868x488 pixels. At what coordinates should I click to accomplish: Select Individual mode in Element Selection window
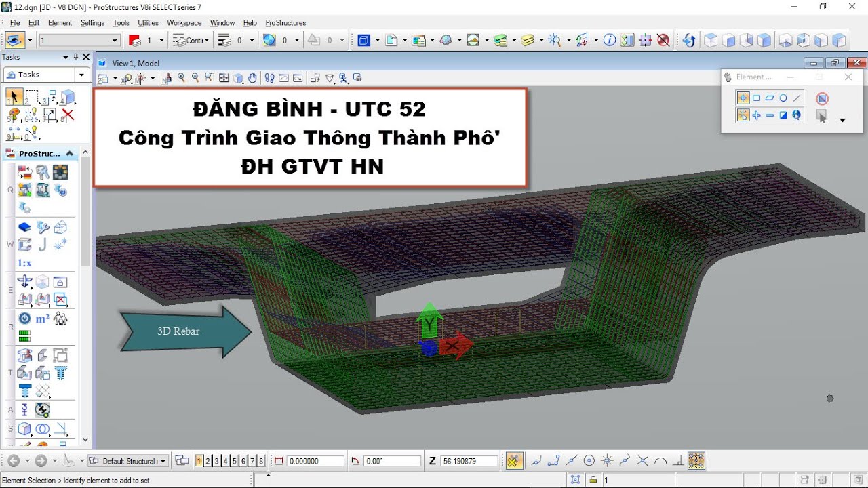coord(743,98)
